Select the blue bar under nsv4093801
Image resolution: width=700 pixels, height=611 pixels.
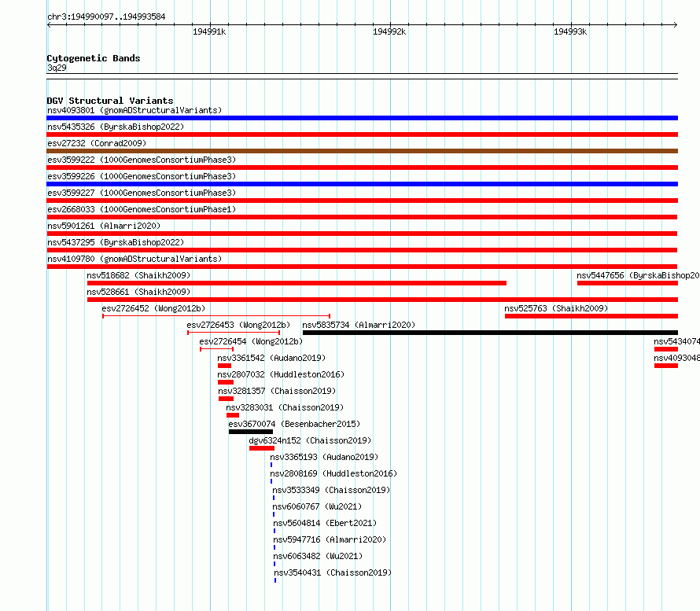(362, 118)
